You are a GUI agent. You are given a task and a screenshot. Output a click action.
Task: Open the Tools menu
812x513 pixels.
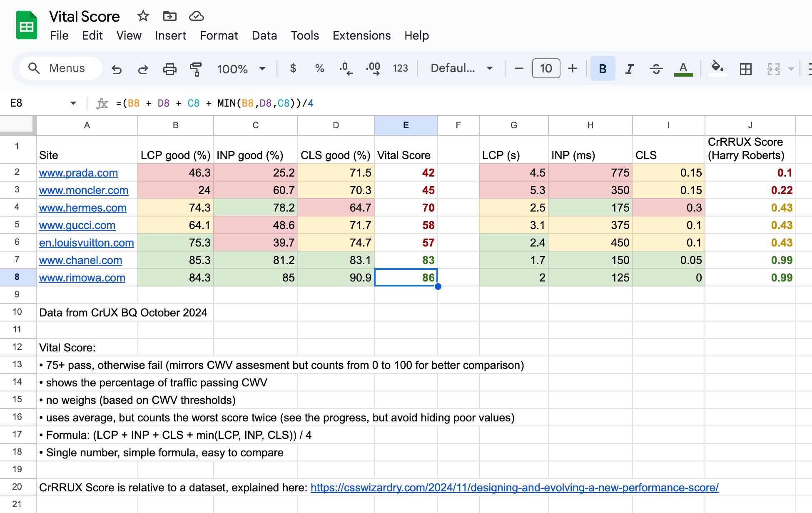[x=305, y=36]
